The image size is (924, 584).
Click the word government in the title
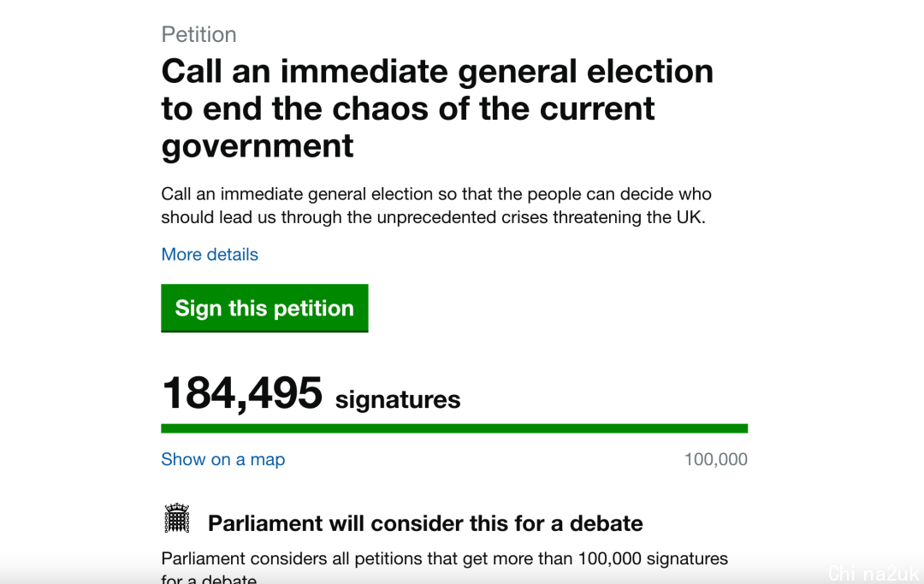258,146
